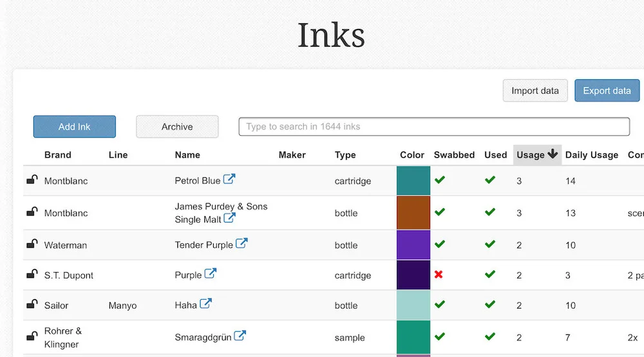The height and width of the screenshot is (357, 644).
Task: Click swabbed checkmark in Smaragdgrün row
Action: point(440,336)
